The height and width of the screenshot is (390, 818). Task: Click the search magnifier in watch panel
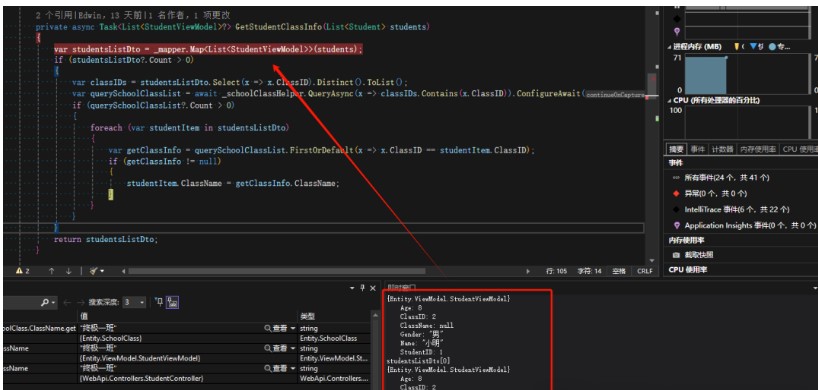coord(45,302)
